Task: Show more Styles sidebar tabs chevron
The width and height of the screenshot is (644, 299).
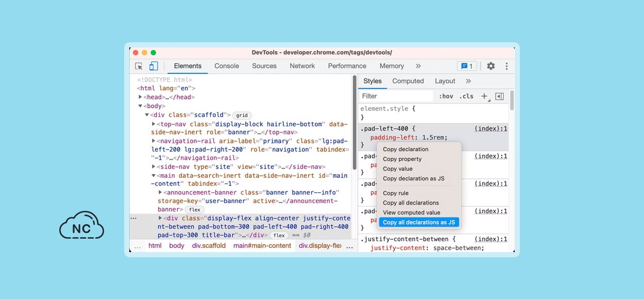Action: click(468, 81)
